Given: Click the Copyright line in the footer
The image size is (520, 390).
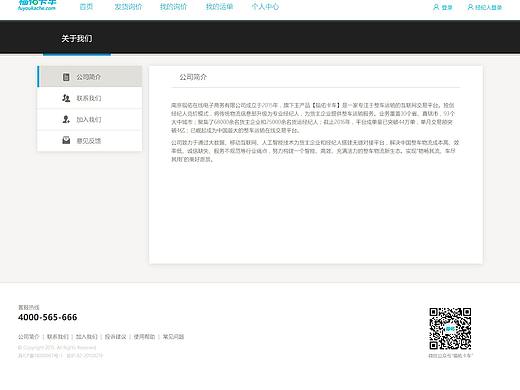Looking at the screenshot, I should [x=57, y=348].
